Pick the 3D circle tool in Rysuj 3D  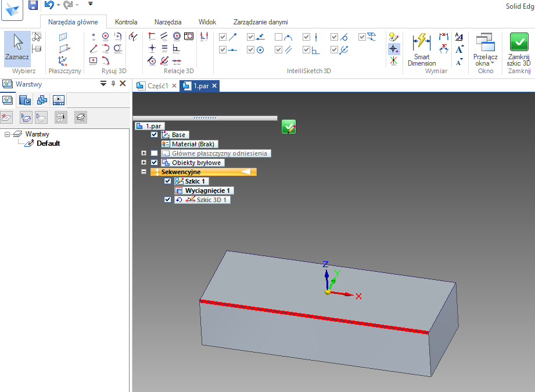pos(105,37)
